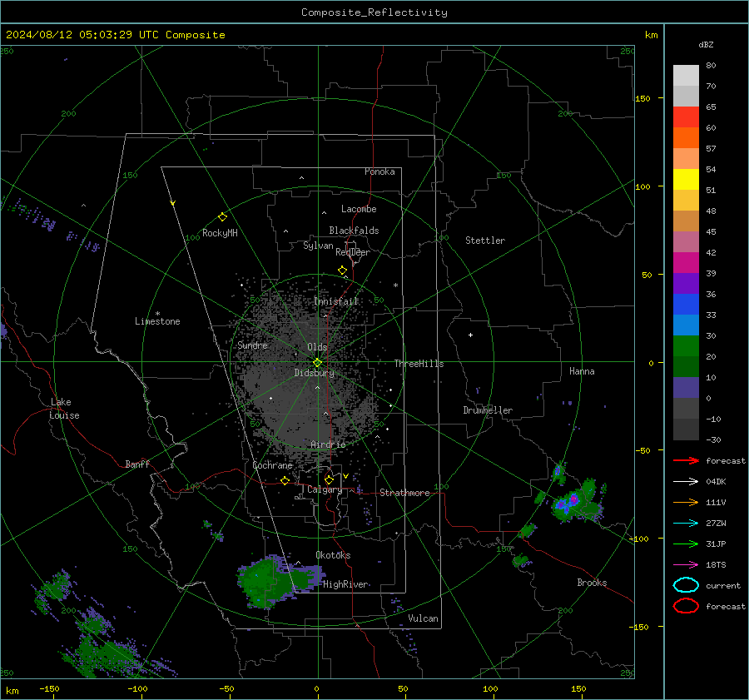Viewport: 749px width, 700px height.
Task: Click the Banff label
Action: tap(137, 464)
